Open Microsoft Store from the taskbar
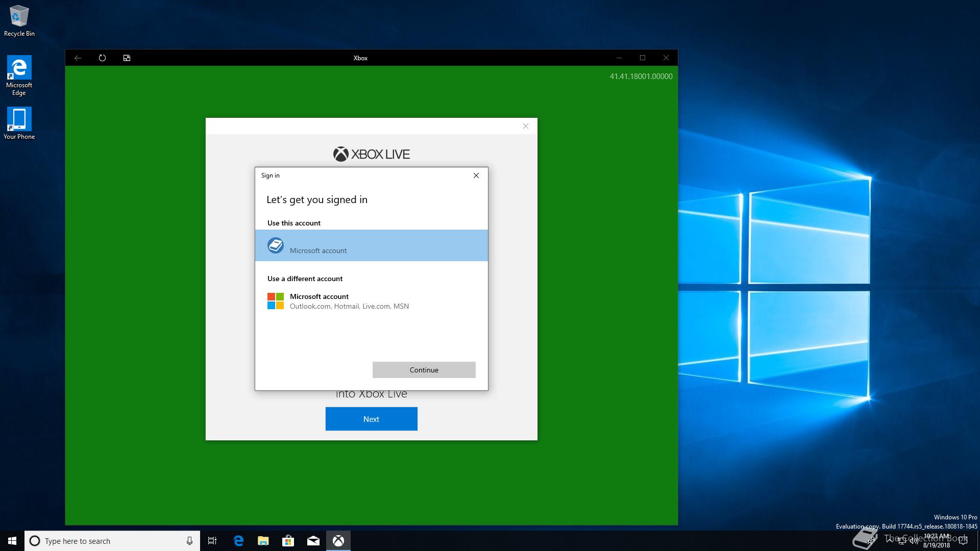This screenshot has height=551, width=980. coord(288,541)
